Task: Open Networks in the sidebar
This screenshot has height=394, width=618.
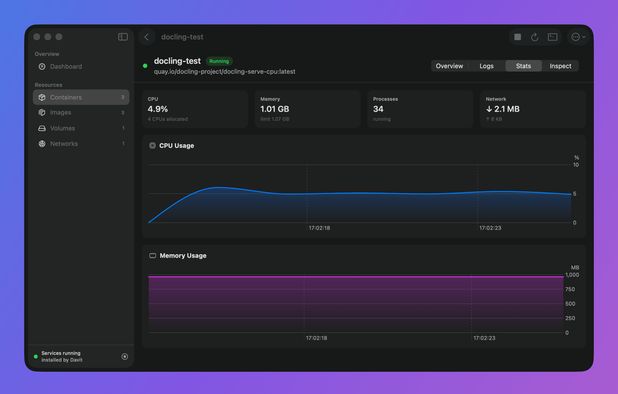Action: [81, 144]
